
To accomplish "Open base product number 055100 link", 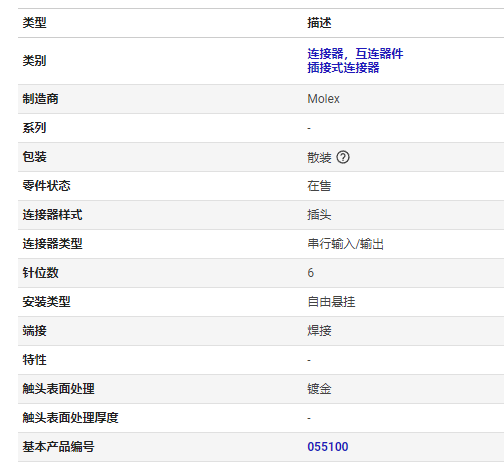I will pyautogui.click(x=328, y=447).
